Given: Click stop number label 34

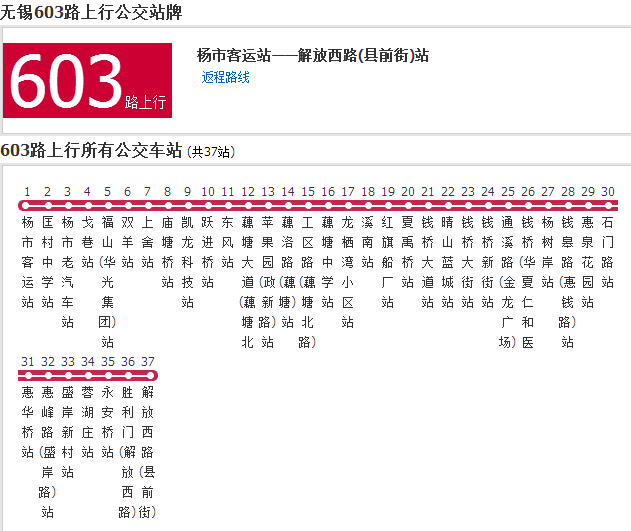Looking at the screenshot, I should click(88, 362).
